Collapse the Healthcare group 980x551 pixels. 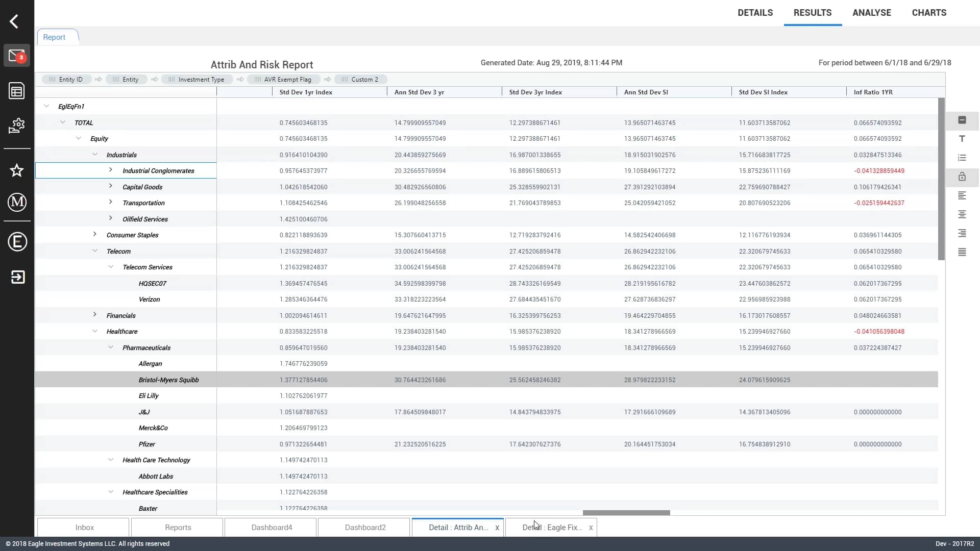click(95, 331)
